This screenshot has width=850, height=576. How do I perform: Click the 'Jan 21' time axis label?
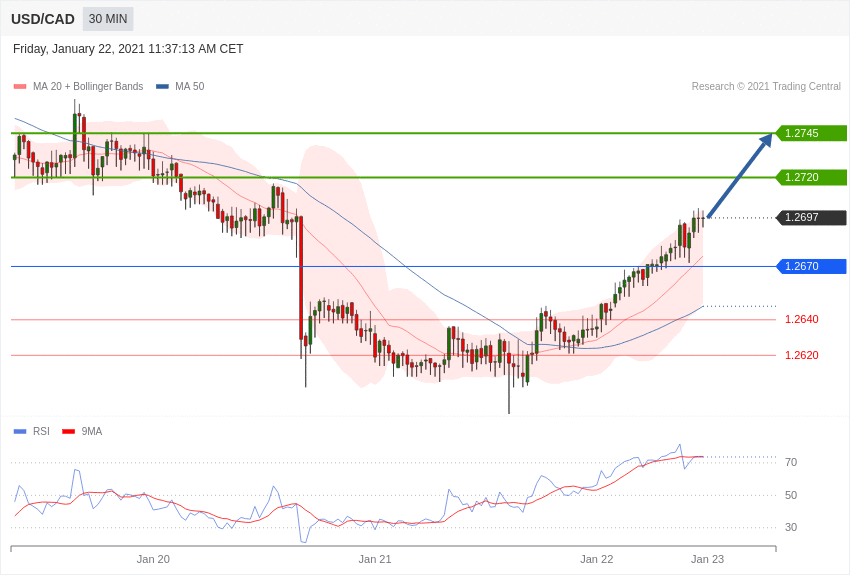pyautogui.click(x=375, y=559)
